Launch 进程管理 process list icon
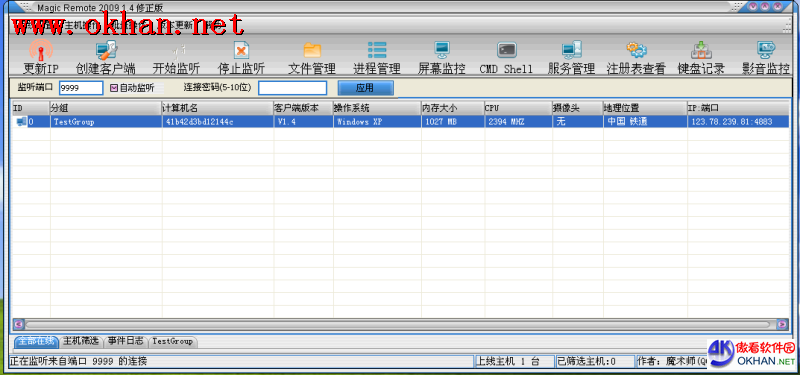This screenshot has height=375, width=800. 377,50
